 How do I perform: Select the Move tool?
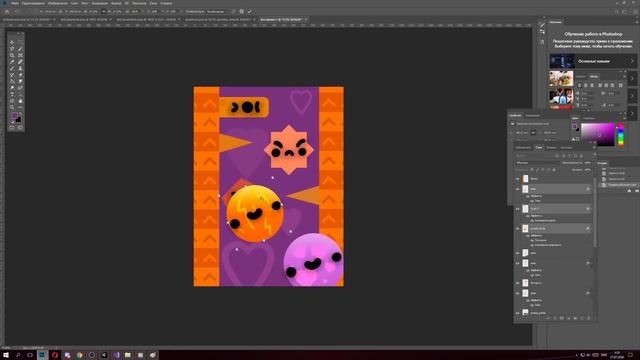pos(12,42)
